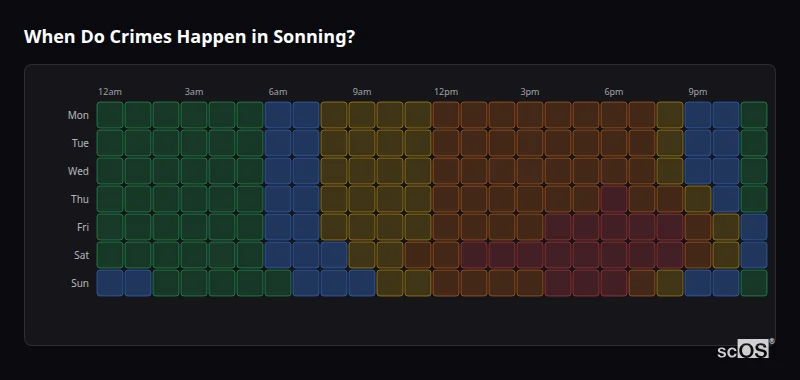Click the 3pm column label

tap(530, 92)
